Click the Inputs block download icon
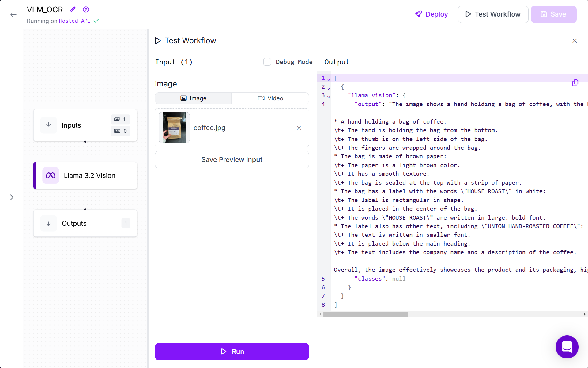Image resolution: width=588 pixels, height=368 pixels. pyautogui.click(x=48, y=125)
